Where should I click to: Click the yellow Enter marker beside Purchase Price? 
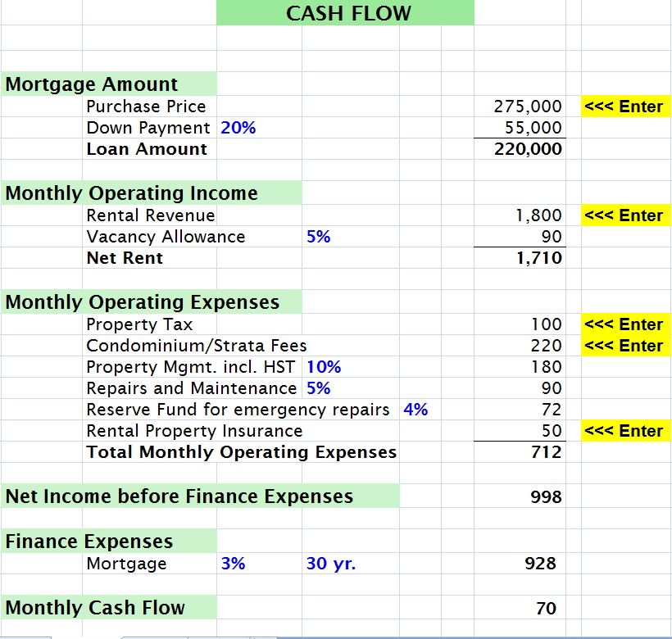tap(626, 106)
